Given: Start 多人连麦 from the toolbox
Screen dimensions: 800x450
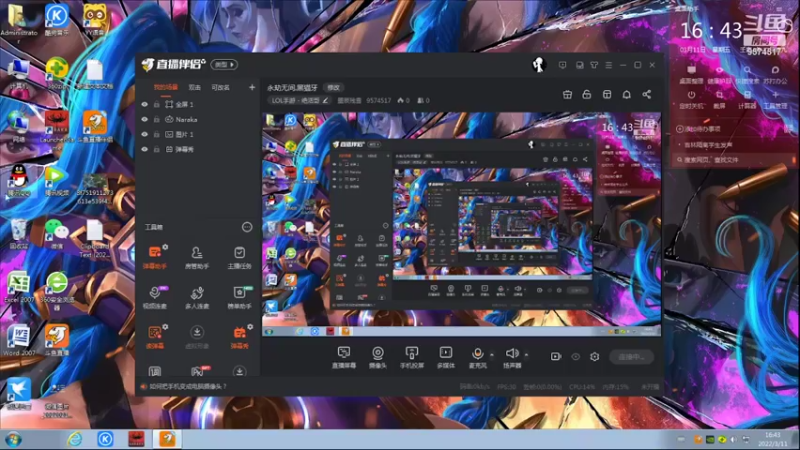Looking at the screenshot, I should pos(197,297).
